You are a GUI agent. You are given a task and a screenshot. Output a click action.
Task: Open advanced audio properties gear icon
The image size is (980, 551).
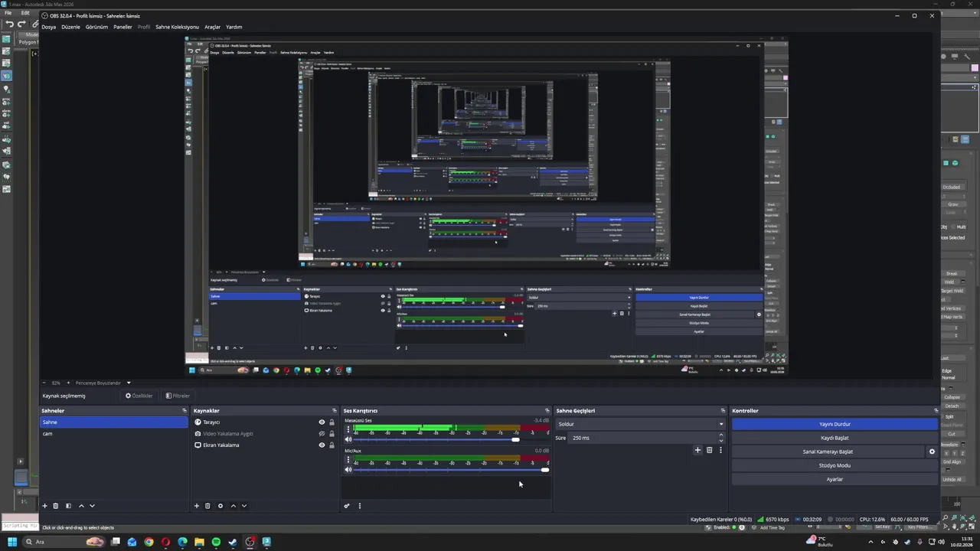point(347,506)
